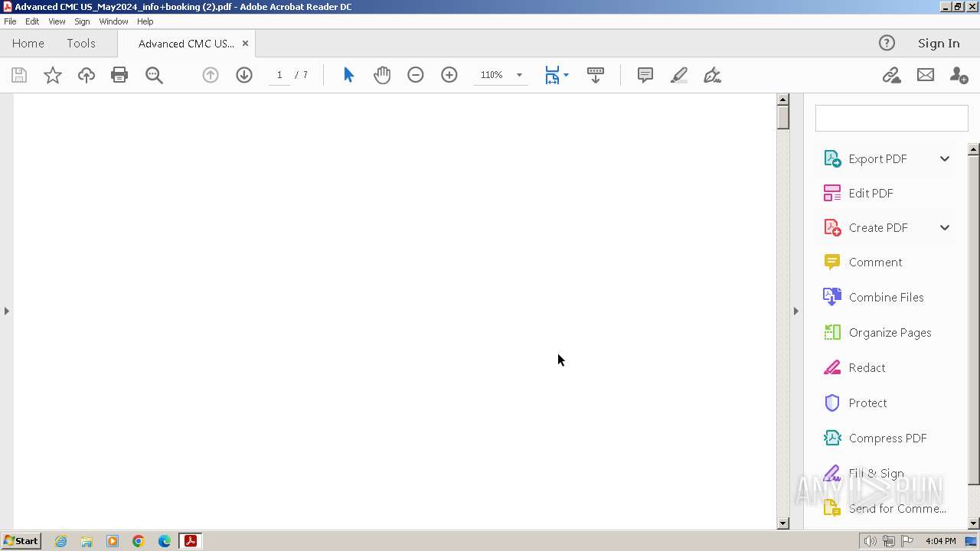The image size is (980, 551).
Task: Open the Edit menu
Action: 32,21
